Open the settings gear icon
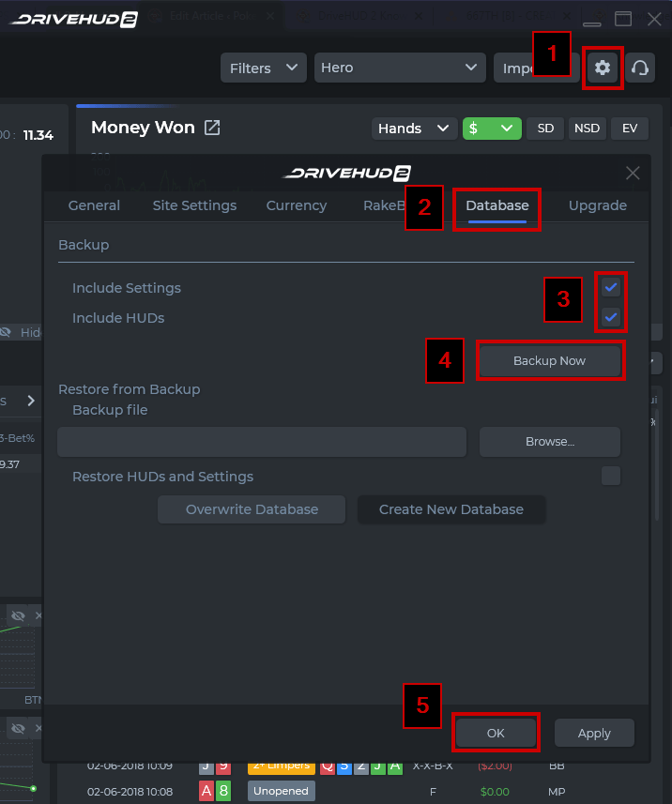Viewport: 672px width, 804px height. click(603, 68)
